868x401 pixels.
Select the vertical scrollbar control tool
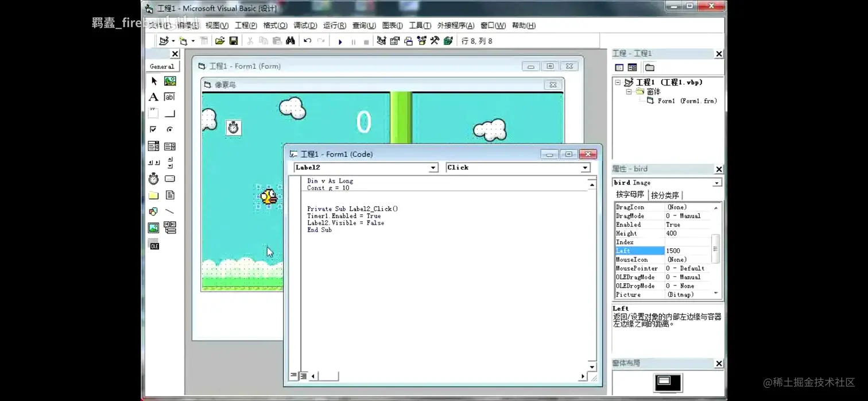tap(170, 163)
